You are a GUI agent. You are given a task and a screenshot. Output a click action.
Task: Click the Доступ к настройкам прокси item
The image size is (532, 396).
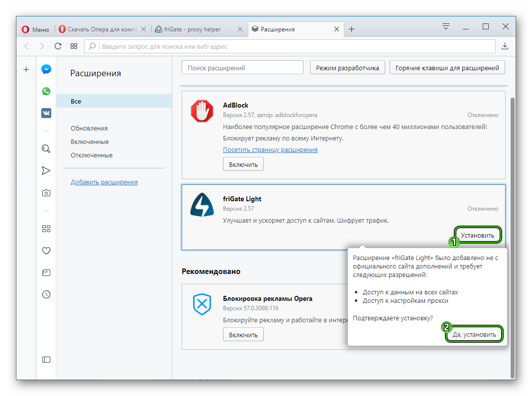tap(406, 300)
